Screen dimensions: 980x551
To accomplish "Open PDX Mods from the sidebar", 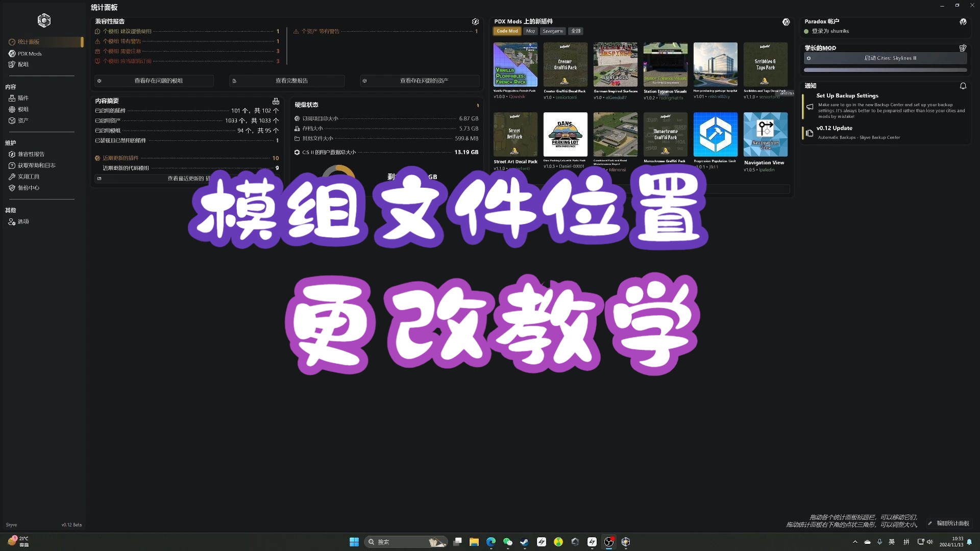I will click(29, 53).
